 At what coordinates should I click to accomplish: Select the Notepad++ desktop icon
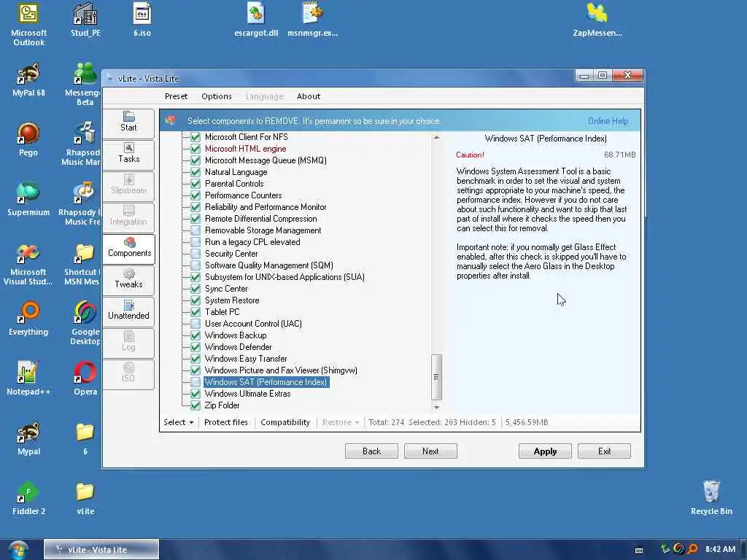point(28,378)
